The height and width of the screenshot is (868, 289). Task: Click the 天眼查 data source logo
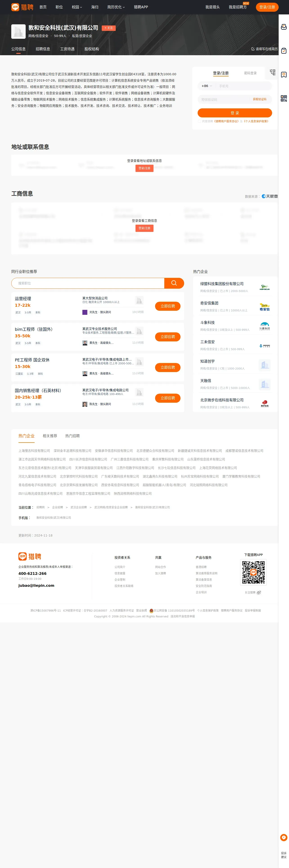coord(270,196)
